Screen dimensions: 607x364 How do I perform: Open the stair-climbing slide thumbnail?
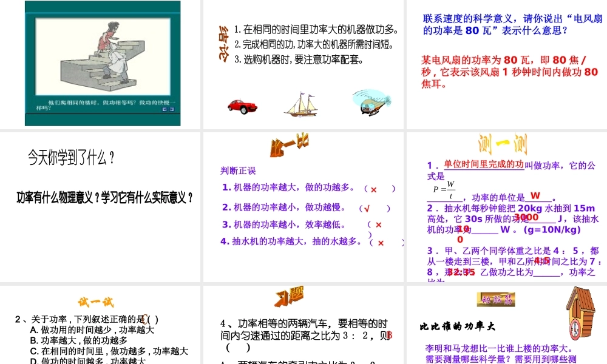103,64
